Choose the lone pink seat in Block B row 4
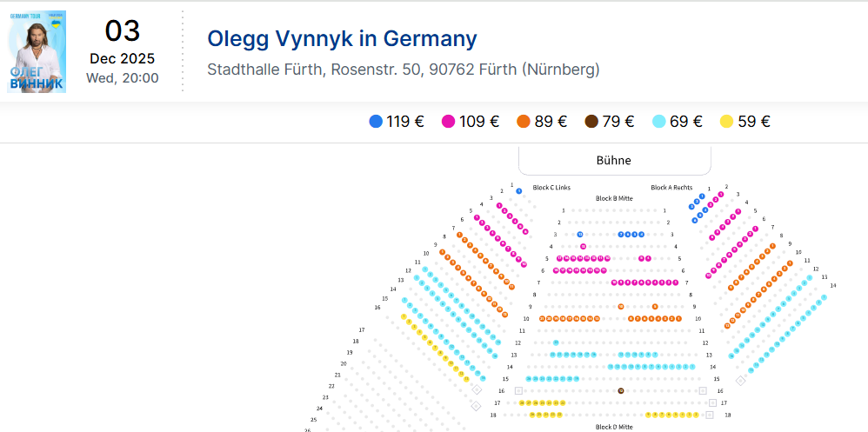The height and width of the screenshot is (432, 868). (x=584, y=247)
